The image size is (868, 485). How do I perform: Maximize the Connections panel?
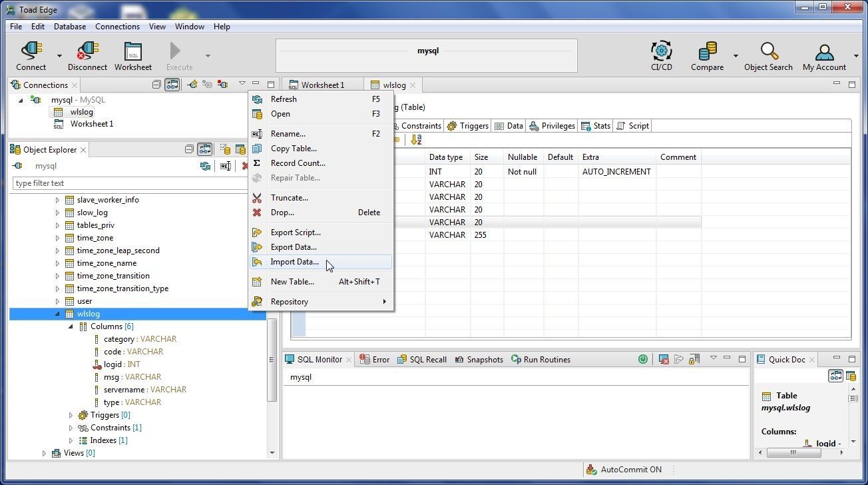271,85
